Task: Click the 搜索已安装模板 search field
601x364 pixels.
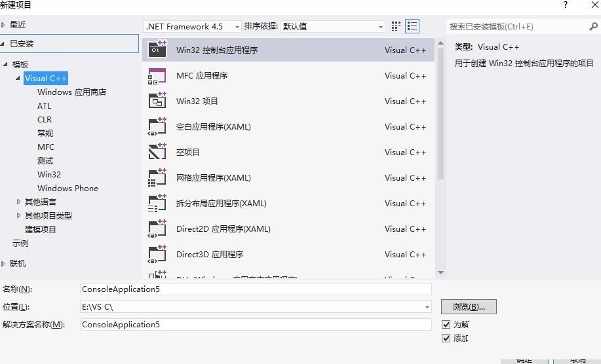Action: click(x=518, y=26)
